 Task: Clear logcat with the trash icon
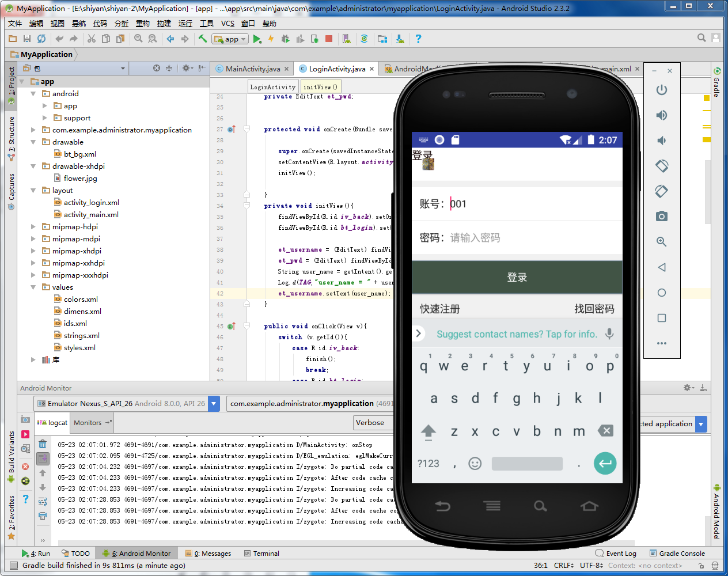tap(43, 444)
